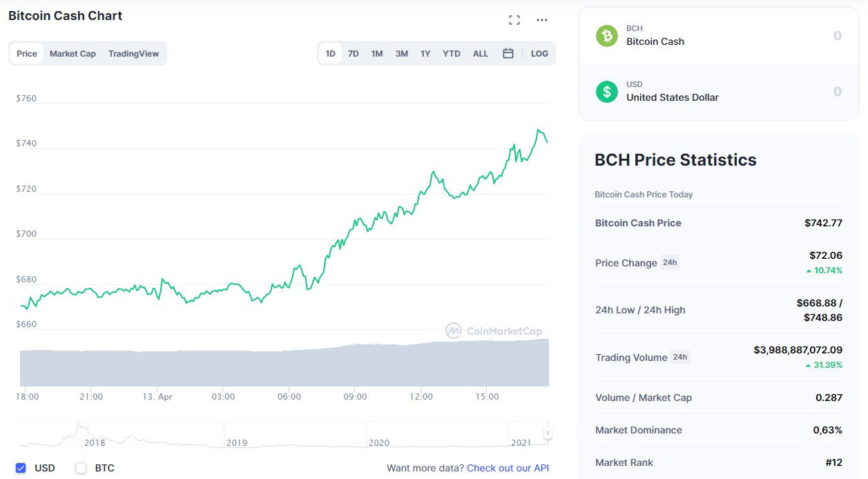Show ALL time price history
This screenshot has width=868, height=479.
click(x=481, y=53)
